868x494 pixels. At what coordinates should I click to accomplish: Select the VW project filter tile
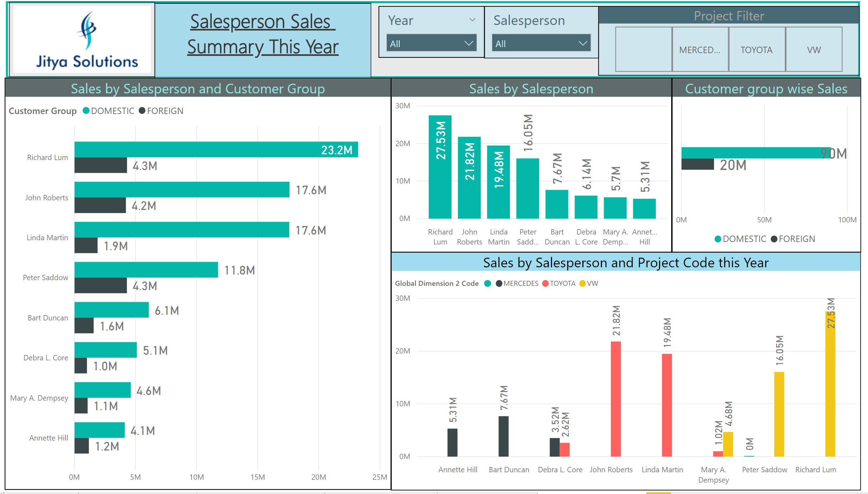tap(814, 50)
